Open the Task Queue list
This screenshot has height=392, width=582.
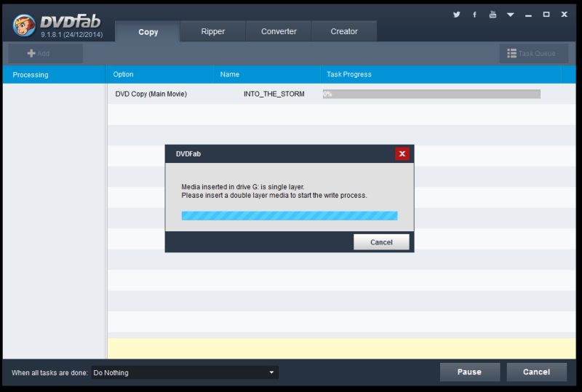[x=533, y=54]
